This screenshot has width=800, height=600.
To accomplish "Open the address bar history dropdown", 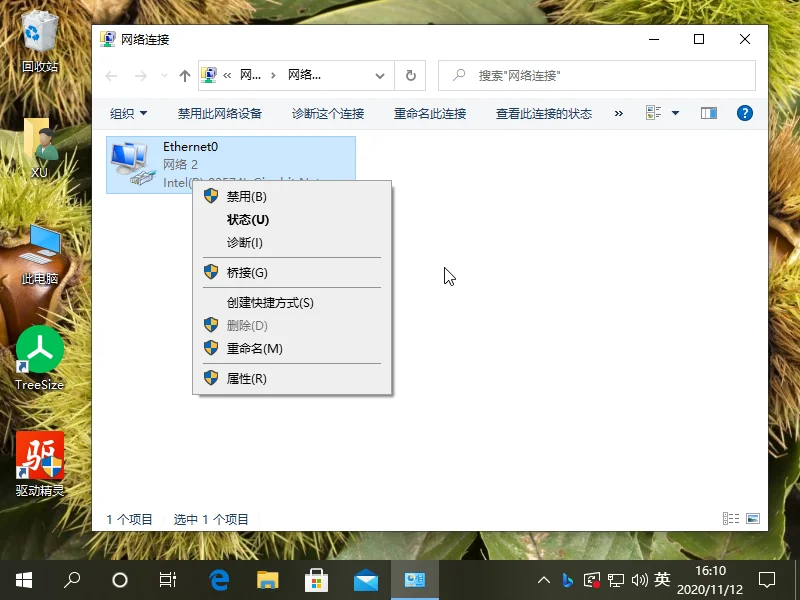I will click(x=379, y=74).
